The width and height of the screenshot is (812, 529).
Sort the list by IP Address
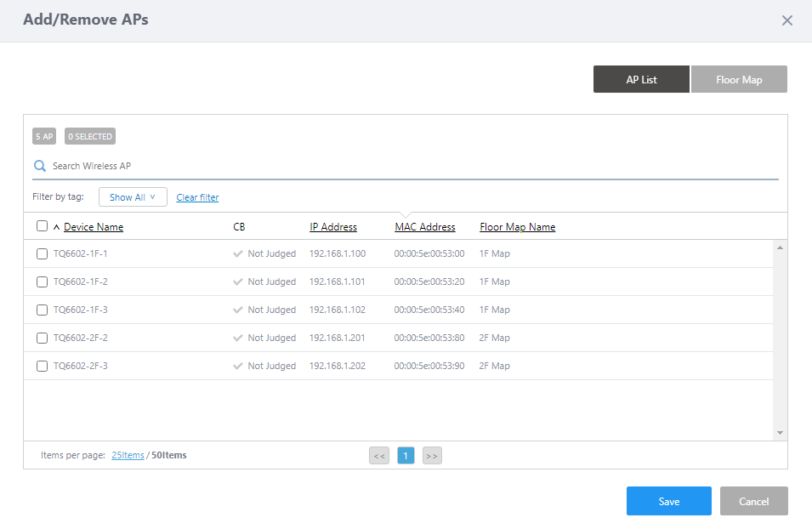pyautogui.click(x=333, y=227)
